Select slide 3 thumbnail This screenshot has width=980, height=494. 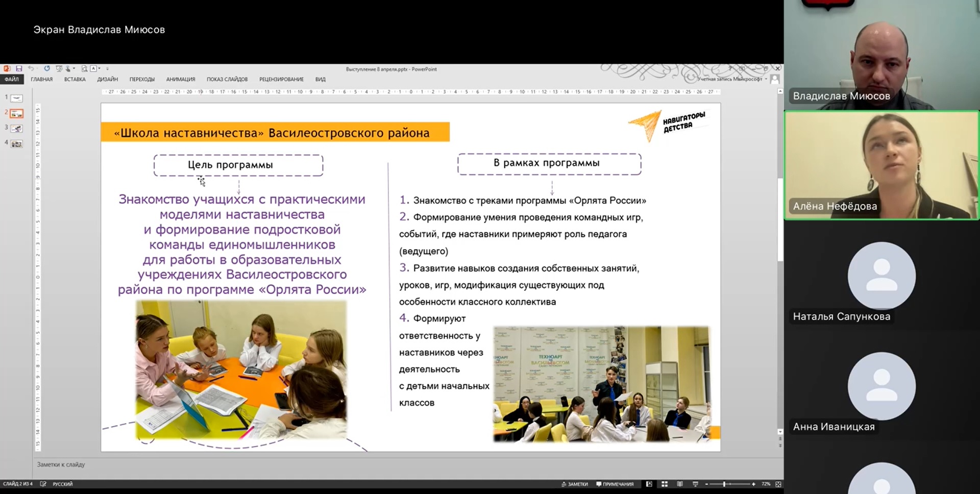point(17,129)
